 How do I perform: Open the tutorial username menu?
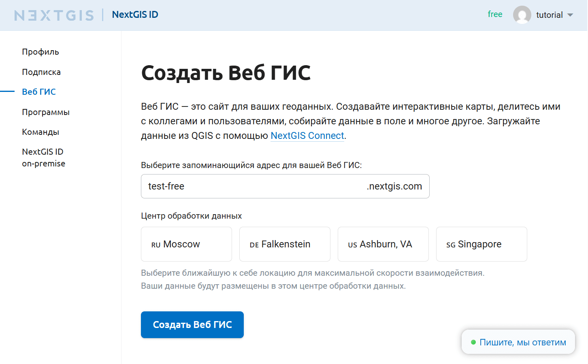(549, 15)
